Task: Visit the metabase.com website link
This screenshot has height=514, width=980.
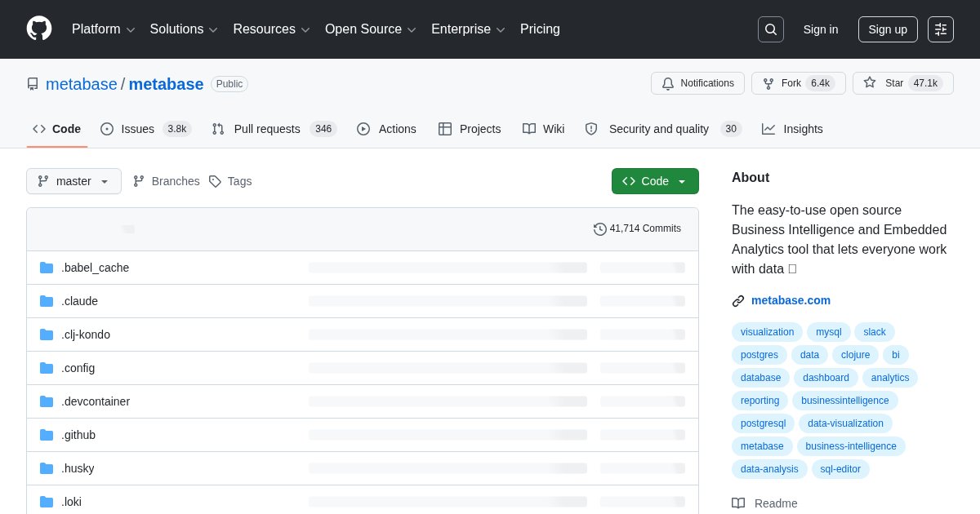Action: point(791,300)
